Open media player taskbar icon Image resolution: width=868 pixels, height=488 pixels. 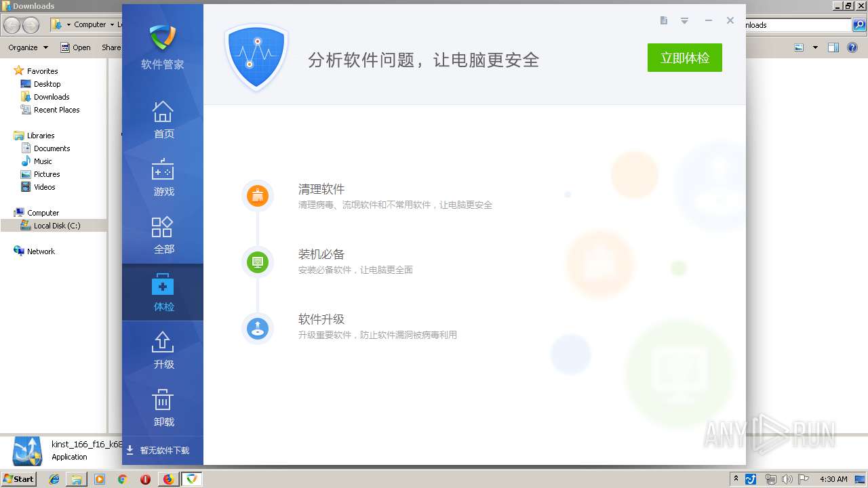(100, 479)
